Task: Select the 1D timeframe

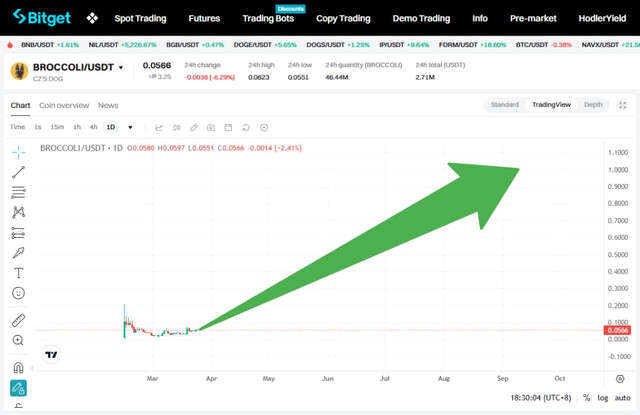Action: 111,127
